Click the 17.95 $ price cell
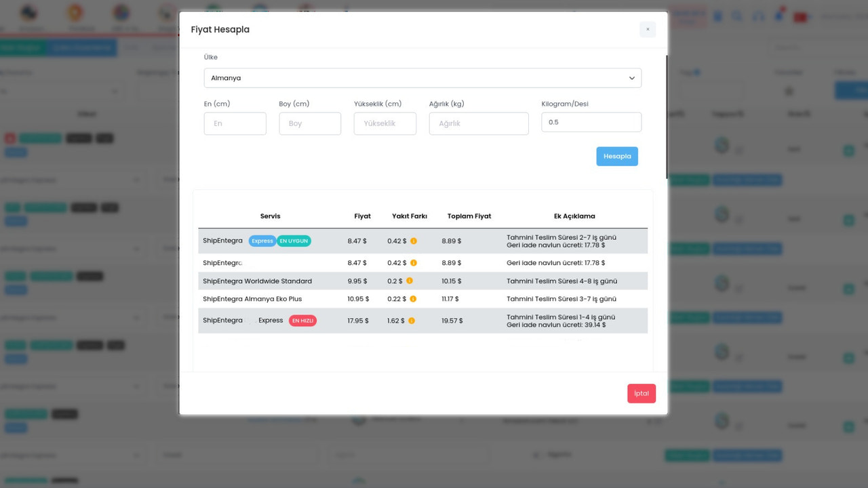Screen dimensions: 868x488 click(x=358, y=321)
